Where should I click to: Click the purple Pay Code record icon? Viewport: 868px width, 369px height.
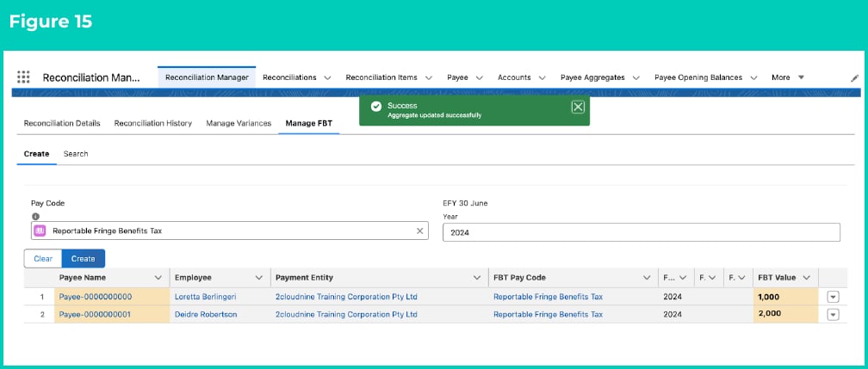tap(40, 231)
